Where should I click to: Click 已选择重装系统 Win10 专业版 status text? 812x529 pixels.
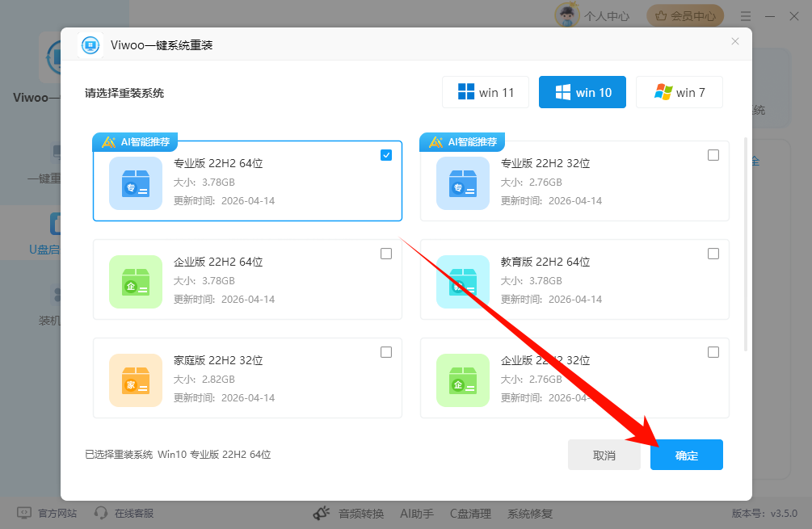178,455
